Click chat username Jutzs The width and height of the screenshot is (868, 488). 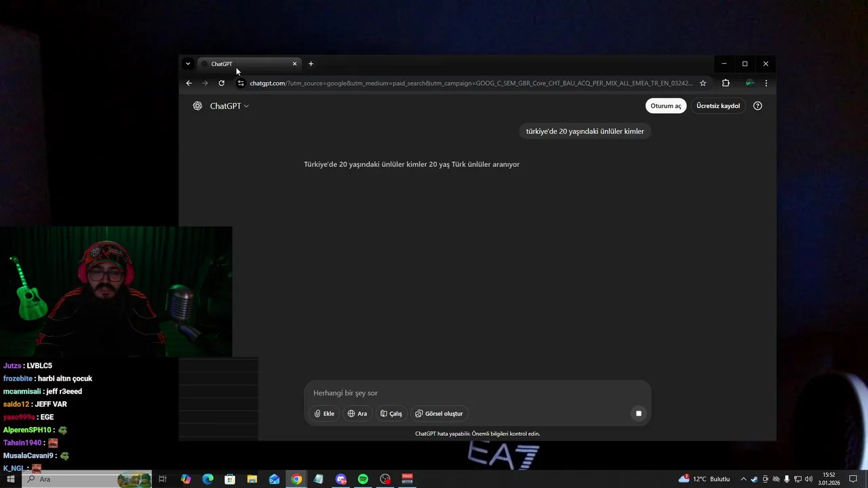12,366
